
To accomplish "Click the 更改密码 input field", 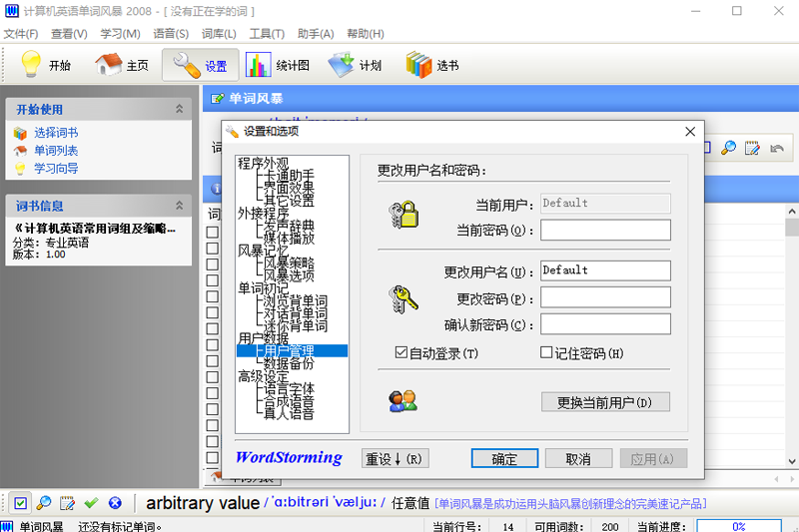I will point(605,297).
